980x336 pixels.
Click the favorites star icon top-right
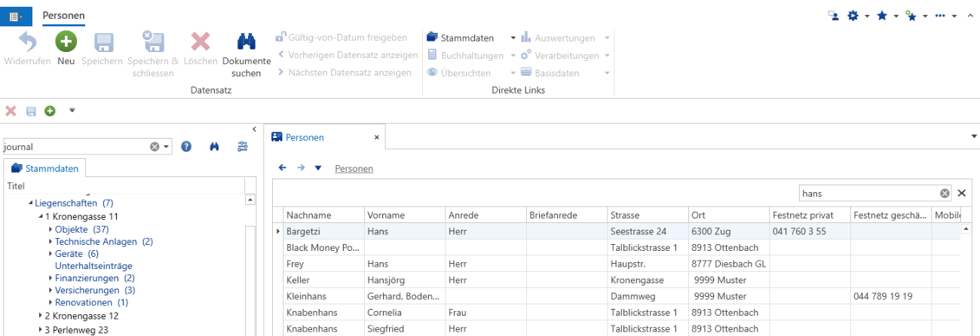(882, 16)
